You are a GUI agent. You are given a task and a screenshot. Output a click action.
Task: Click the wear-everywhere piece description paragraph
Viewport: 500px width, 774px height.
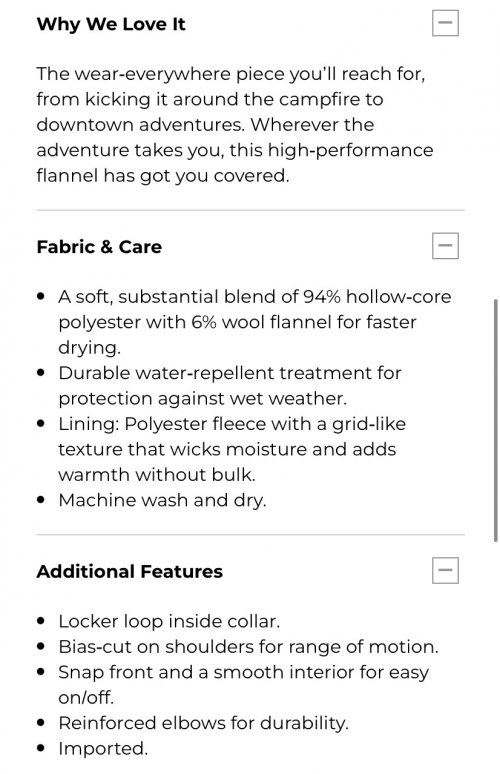coord(235,125)
